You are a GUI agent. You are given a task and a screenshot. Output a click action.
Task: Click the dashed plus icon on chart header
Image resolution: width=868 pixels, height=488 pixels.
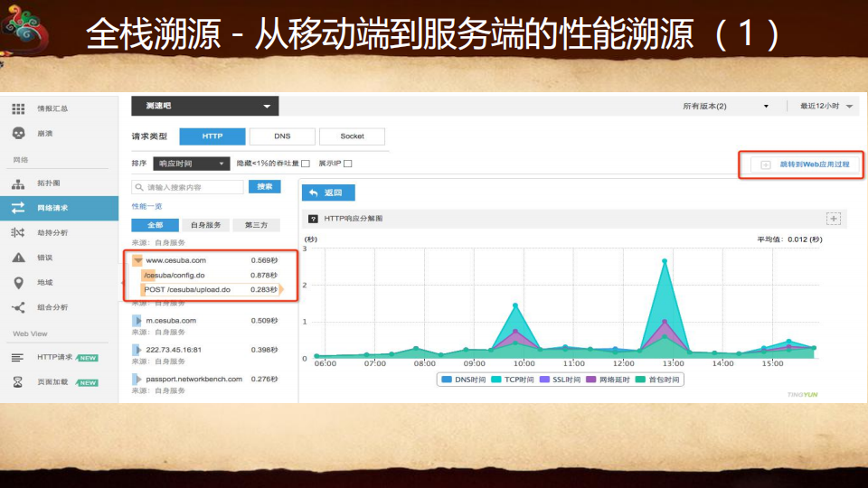pos(833,219)
